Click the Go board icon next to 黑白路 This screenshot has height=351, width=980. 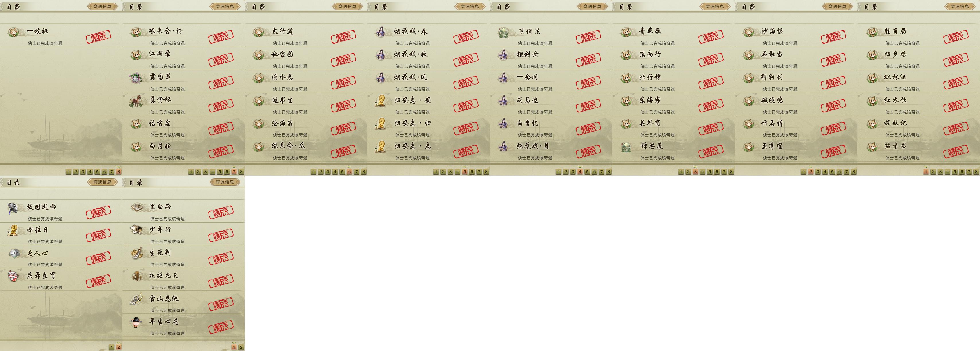pos(137,207)
